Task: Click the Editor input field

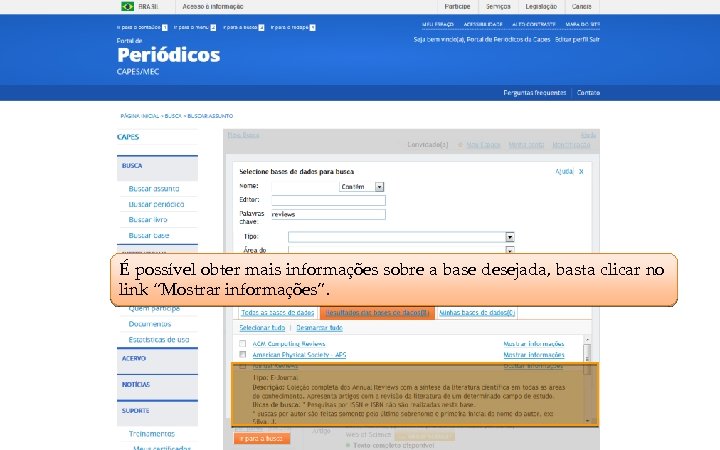Action: pyautogui.click(x=328, y=200)
